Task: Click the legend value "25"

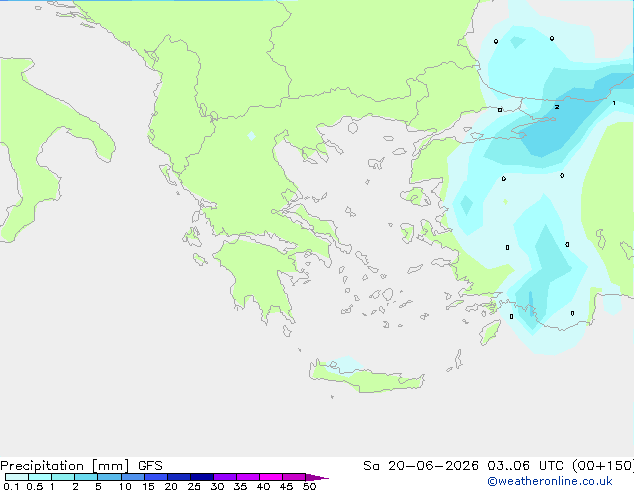Action: (194, 486)
